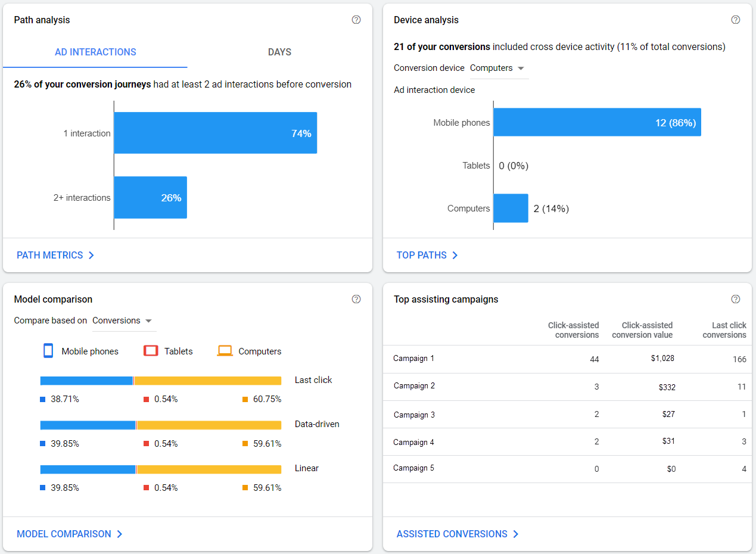Click the chevron beside ASSISTED CONVERSIONS

tap(516, 534)
